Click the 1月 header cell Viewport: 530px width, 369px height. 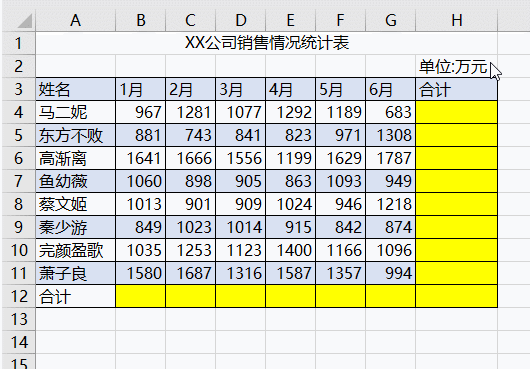point(141,89)
